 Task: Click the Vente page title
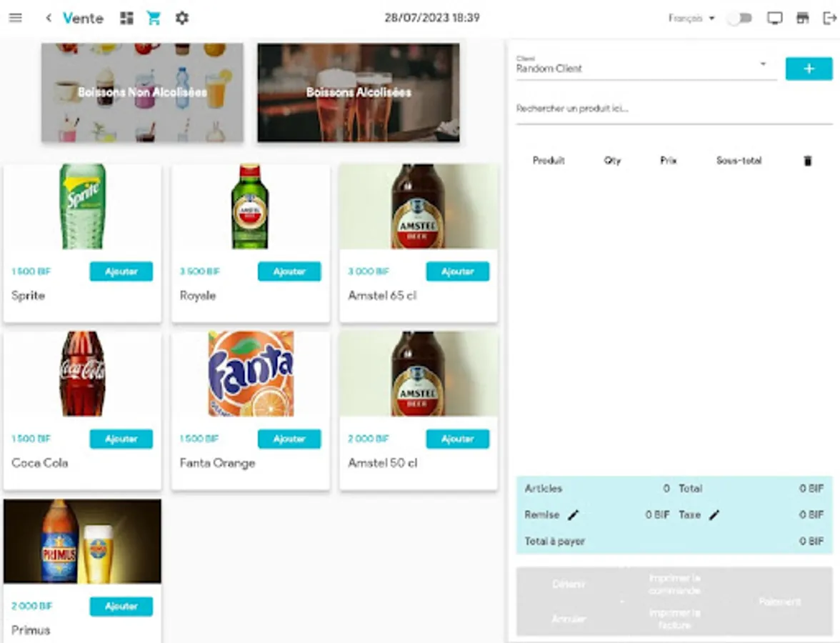[83, 19]
